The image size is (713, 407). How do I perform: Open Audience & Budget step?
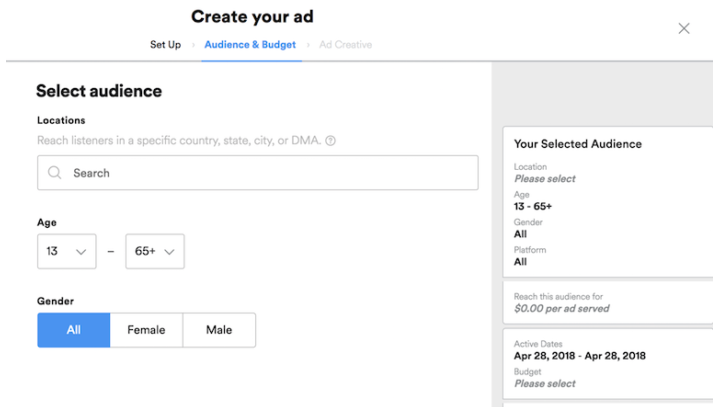[x=250, y=45]
